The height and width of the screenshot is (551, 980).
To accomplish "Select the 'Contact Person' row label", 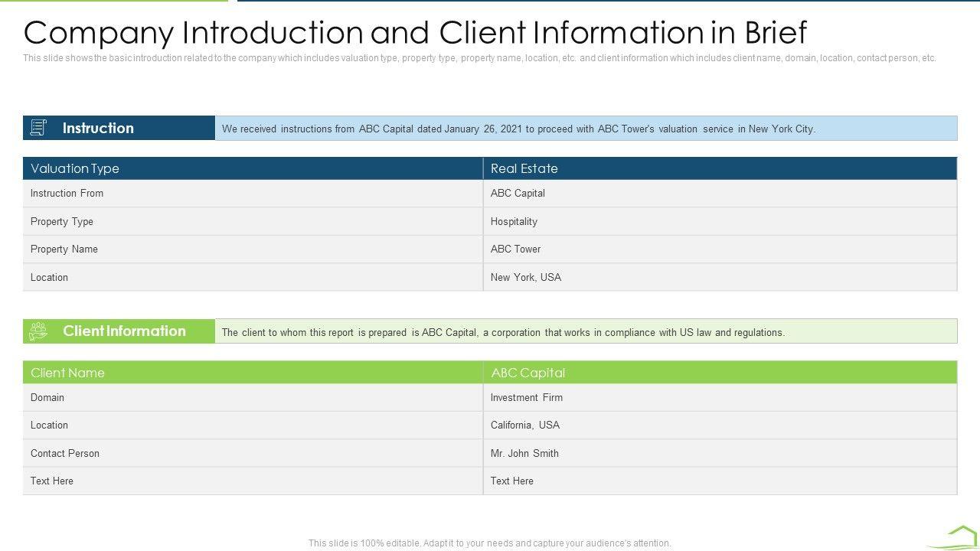I will (x=65, y=454).
